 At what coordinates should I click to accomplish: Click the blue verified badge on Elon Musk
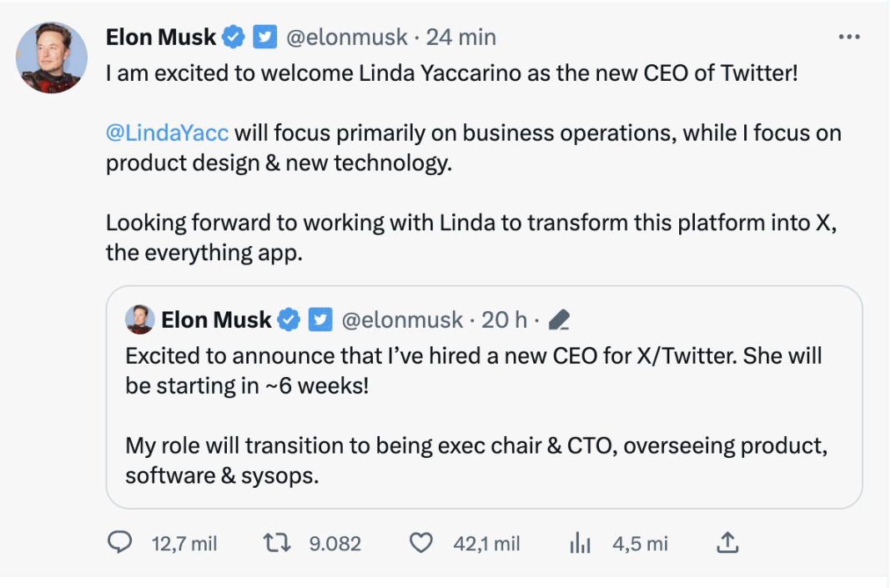pos(232,36)
